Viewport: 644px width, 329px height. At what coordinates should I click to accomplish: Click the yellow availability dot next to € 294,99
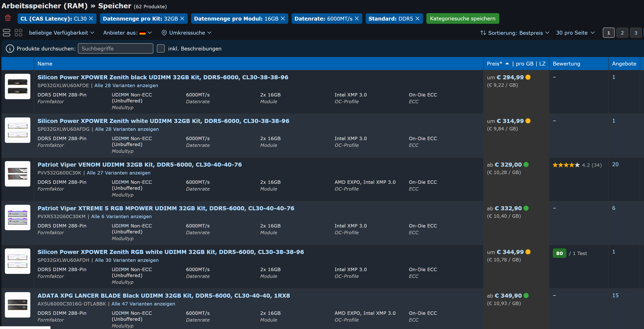[x=528, y=77]
